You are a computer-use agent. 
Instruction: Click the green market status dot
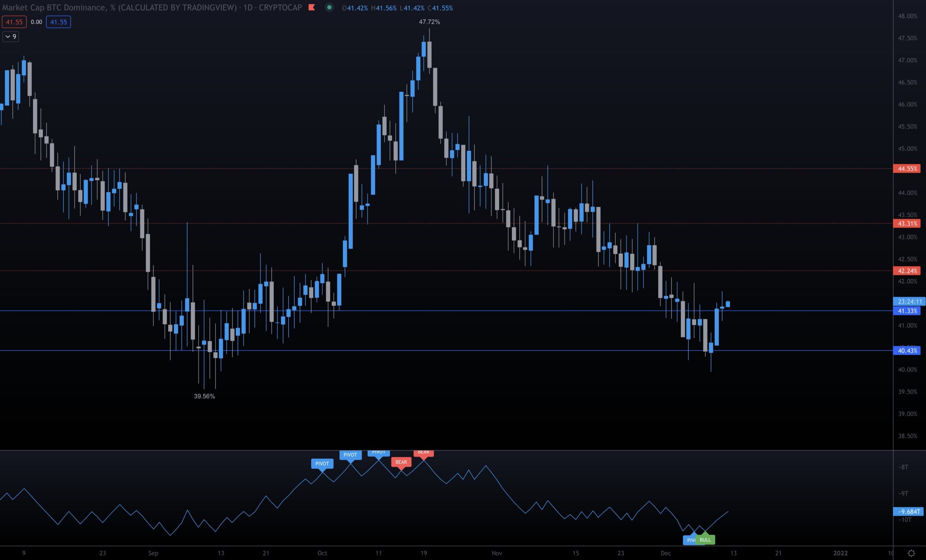[329, 8]
